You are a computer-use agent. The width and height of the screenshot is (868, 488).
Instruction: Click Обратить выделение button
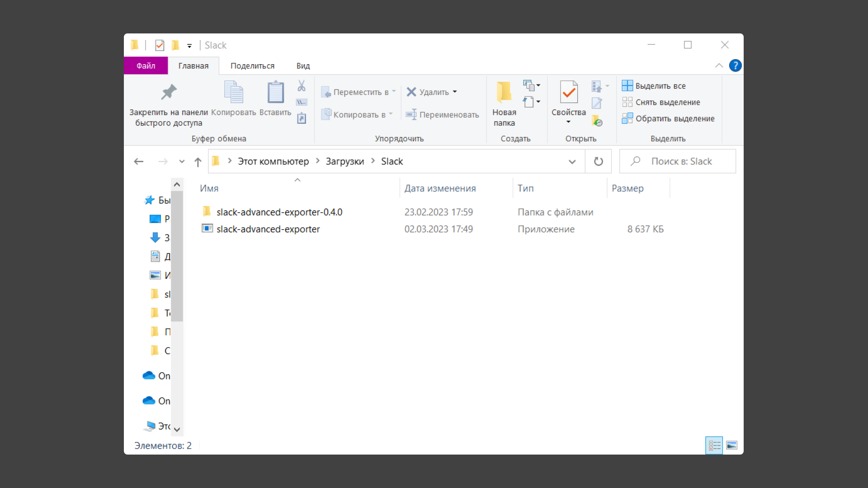(x=669, y=118)
